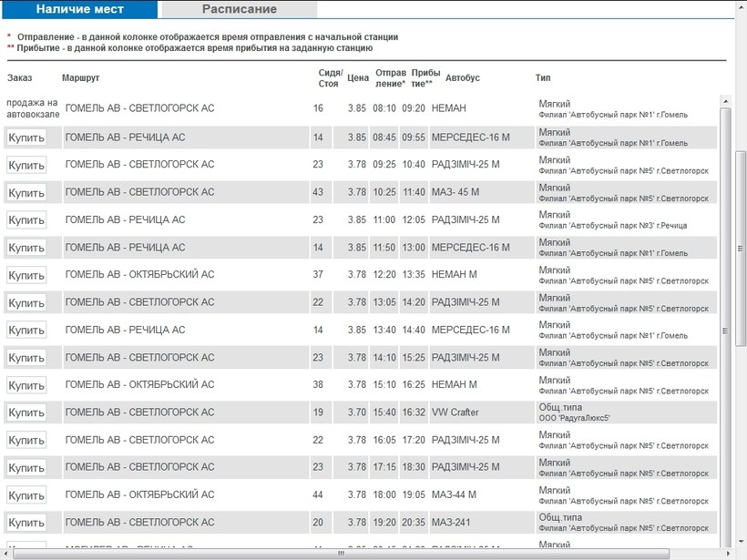Buy ticket for 13:40 Гомель–Речица bus

pos(26,330)
